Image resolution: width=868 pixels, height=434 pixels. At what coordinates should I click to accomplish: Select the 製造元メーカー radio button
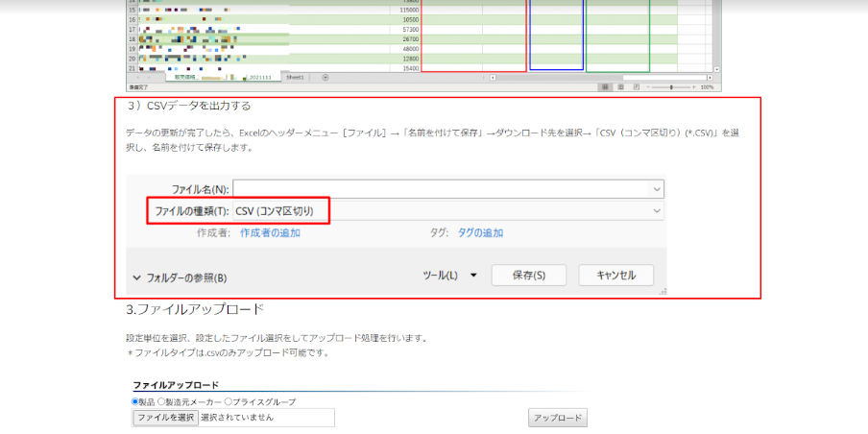pos(160,401)
